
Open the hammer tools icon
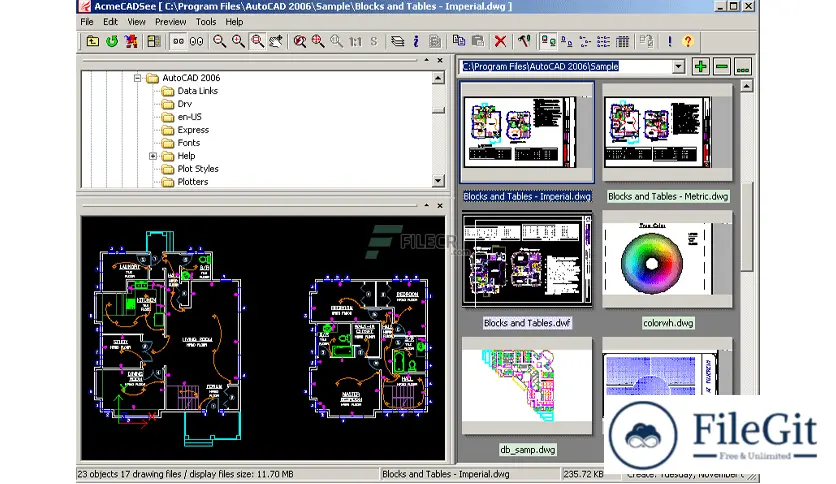524,41
